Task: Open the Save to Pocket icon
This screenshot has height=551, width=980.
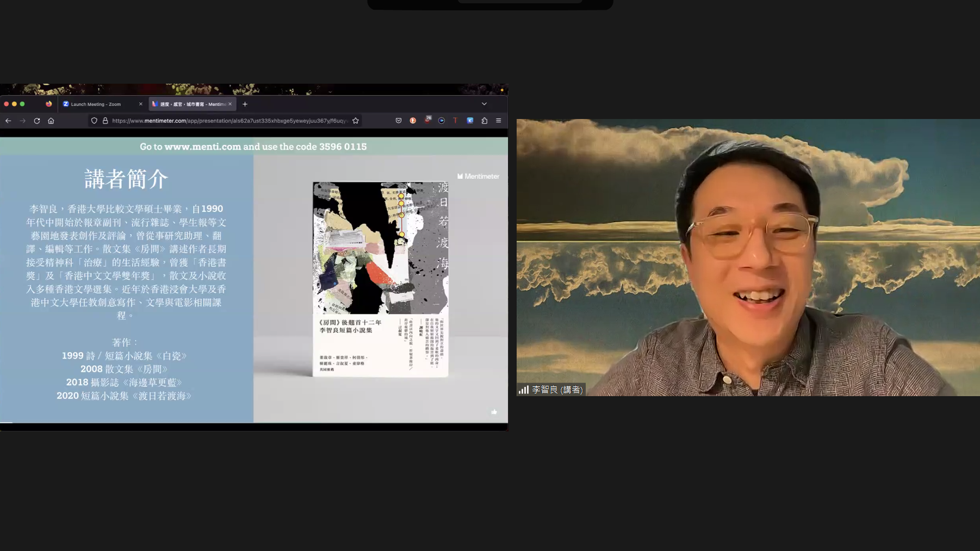Action: 399,121
